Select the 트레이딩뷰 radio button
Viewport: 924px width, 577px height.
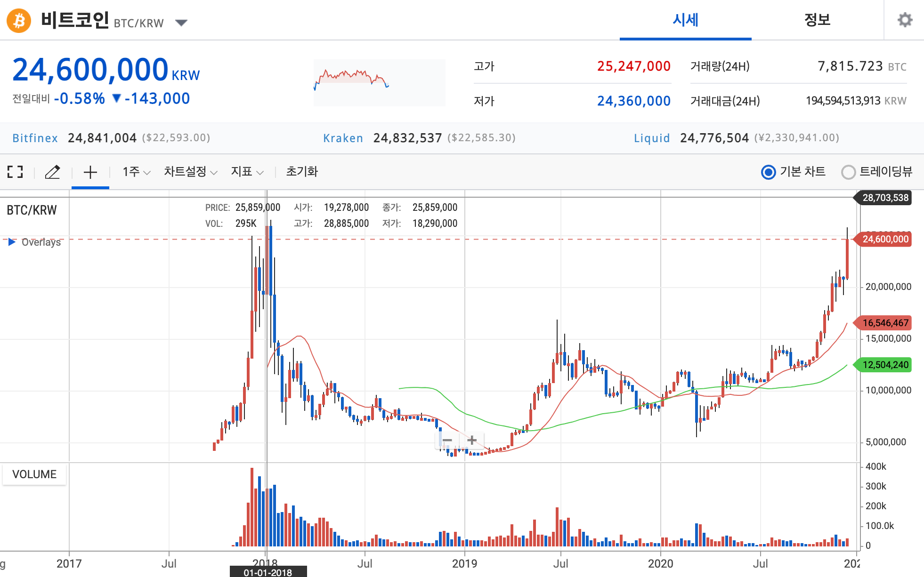[848, 172]
